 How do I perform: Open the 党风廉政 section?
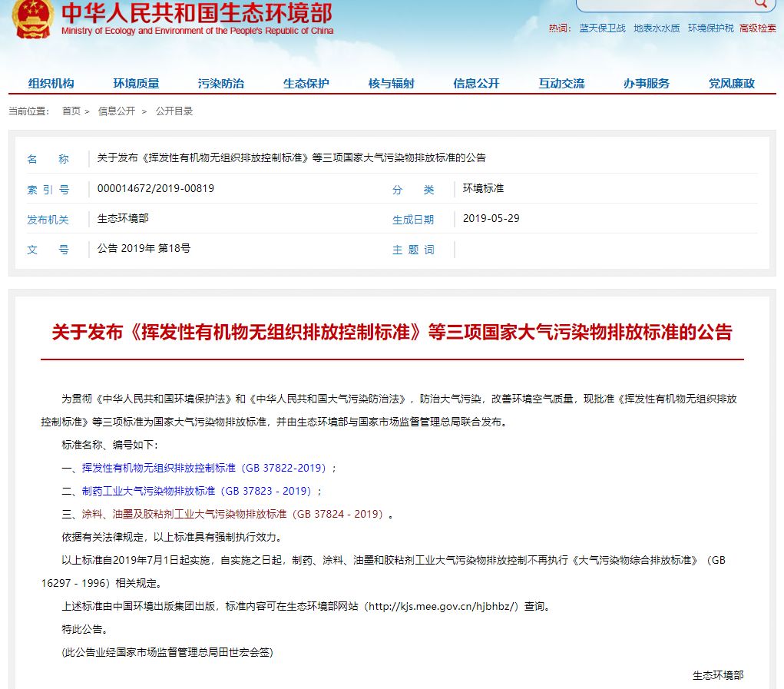(732, 84)
